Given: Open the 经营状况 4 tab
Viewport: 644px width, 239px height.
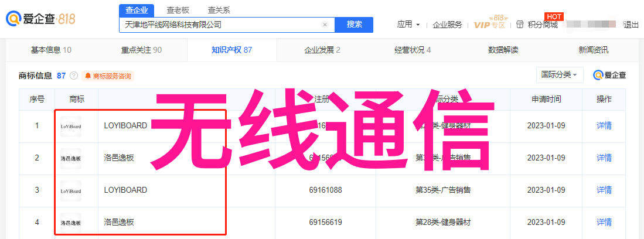Looking at the screenshot, I should [x=413, y=50].
